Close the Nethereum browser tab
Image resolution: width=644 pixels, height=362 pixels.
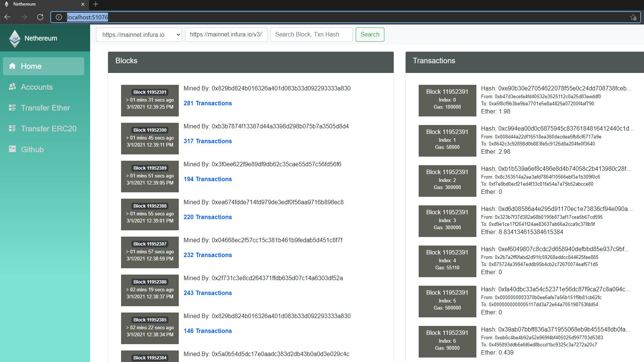(x=83, y=4)
